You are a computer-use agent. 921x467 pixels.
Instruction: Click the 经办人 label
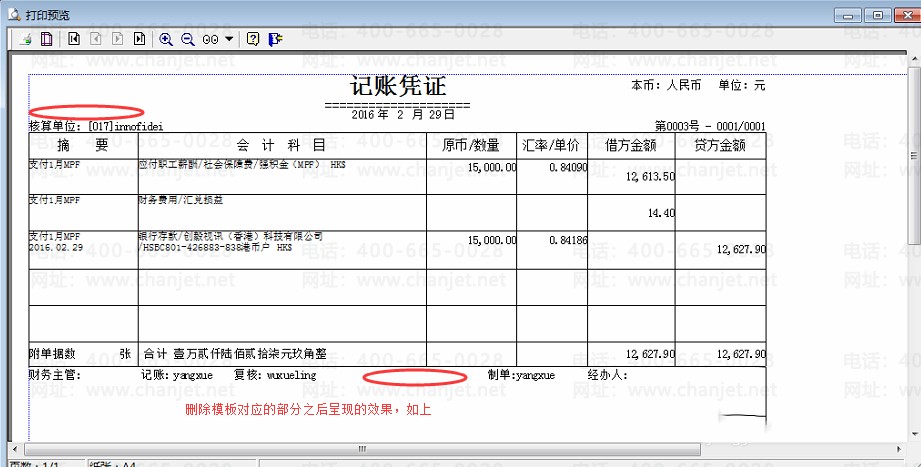click(x=607, y=375)
